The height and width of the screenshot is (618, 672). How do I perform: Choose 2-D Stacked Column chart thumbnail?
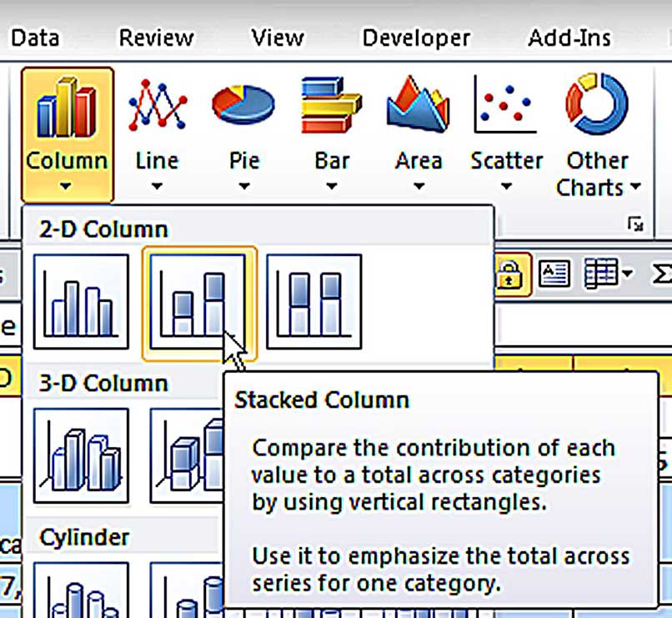click(198, 302)
